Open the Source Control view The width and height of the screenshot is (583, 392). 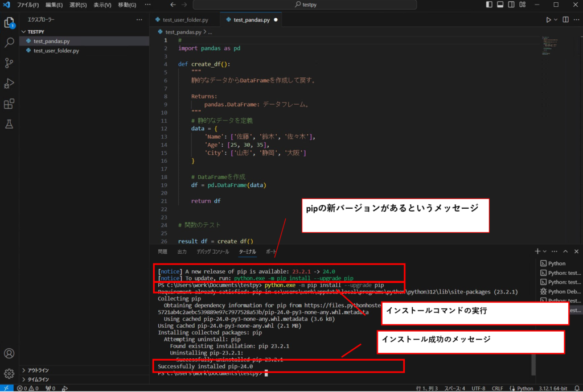[9, 63]
